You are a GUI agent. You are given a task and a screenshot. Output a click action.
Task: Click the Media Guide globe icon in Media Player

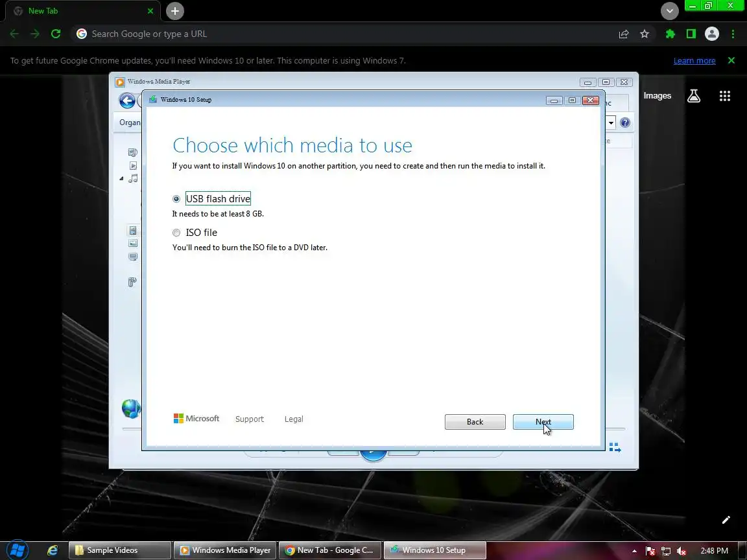click(x=131, y=408)
